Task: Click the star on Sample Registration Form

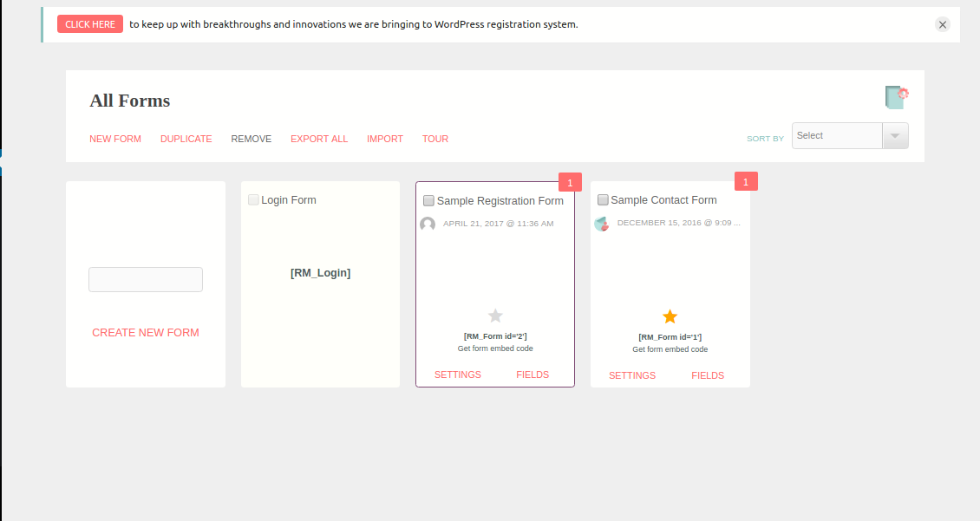Action: [494, 316]
